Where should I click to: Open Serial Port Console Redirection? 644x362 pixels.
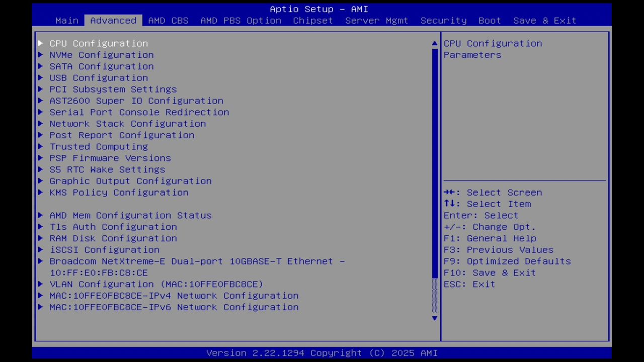(139, 112)
